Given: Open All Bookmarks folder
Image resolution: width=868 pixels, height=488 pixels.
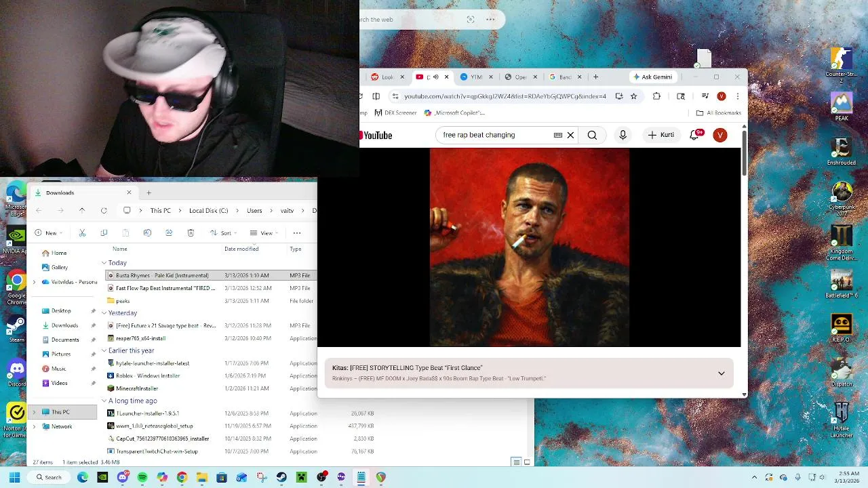Looking at the screenshot, I should click(x=718, y=113).
